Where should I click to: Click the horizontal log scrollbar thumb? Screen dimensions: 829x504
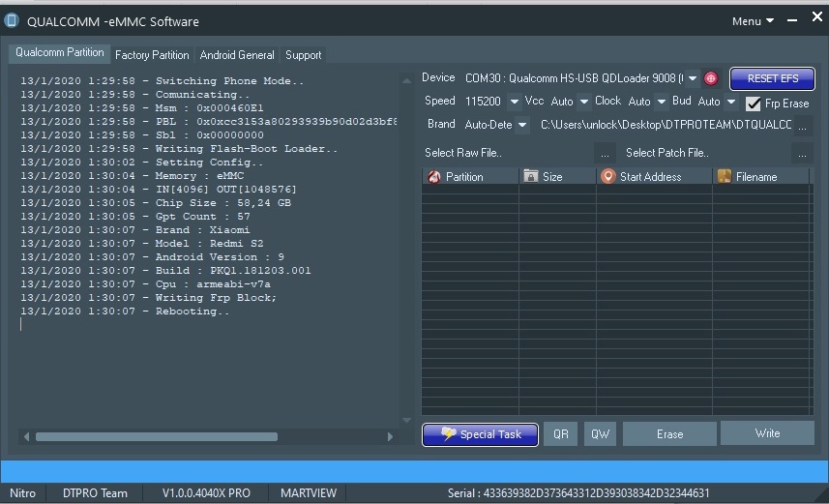[x=157, y=437]
